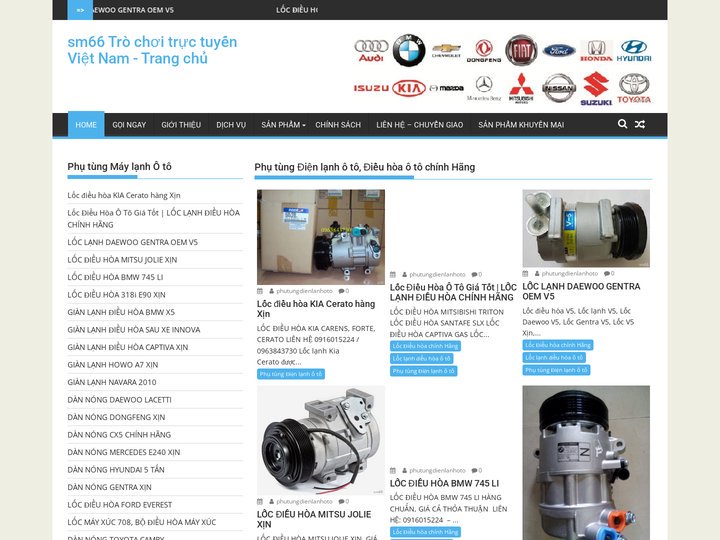This screenshot has height=540, width=720.
Task: Click the shuffle random post icon
Action: (640, 124)
